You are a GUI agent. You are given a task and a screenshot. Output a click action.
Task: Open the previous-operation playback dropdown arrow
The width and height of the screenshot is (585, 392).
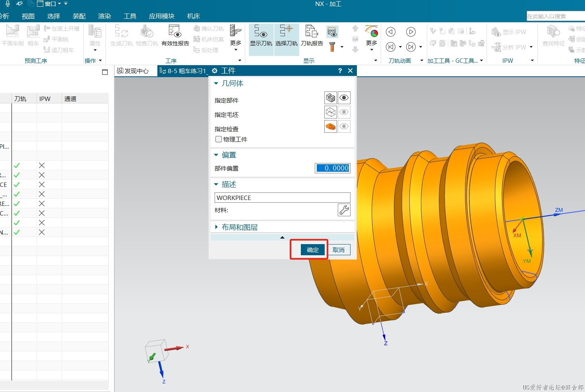400,47
